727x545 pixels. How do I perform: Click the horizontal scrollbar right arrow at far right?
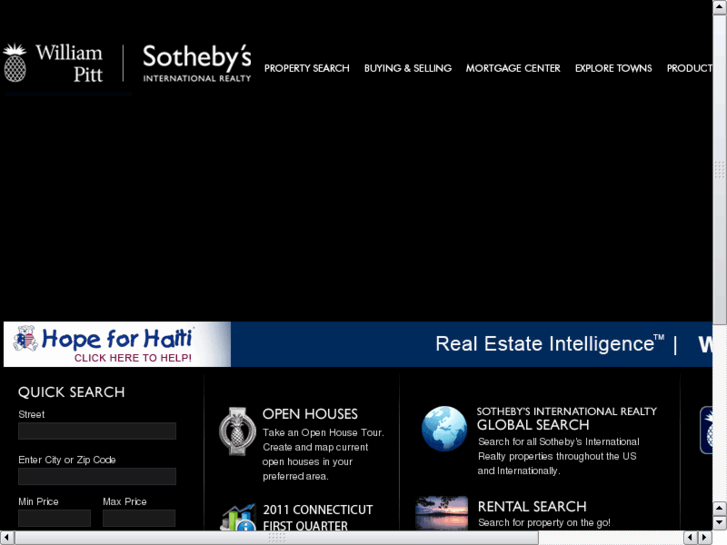pyautogui.click(x=705, y=538)
